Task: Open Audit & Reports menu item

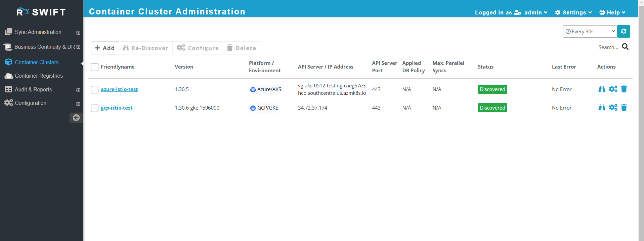Action: (x=33, y=89)
